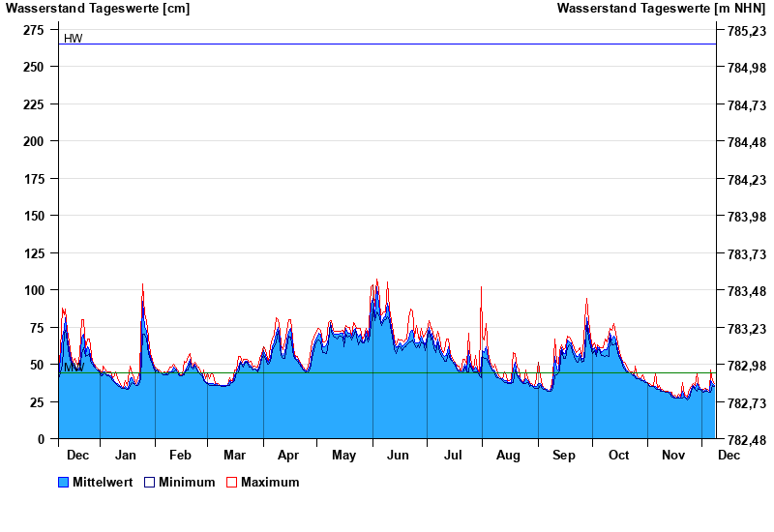
Task: Click the red-outlined Maximum legend box
Action: tap(231, 483)
